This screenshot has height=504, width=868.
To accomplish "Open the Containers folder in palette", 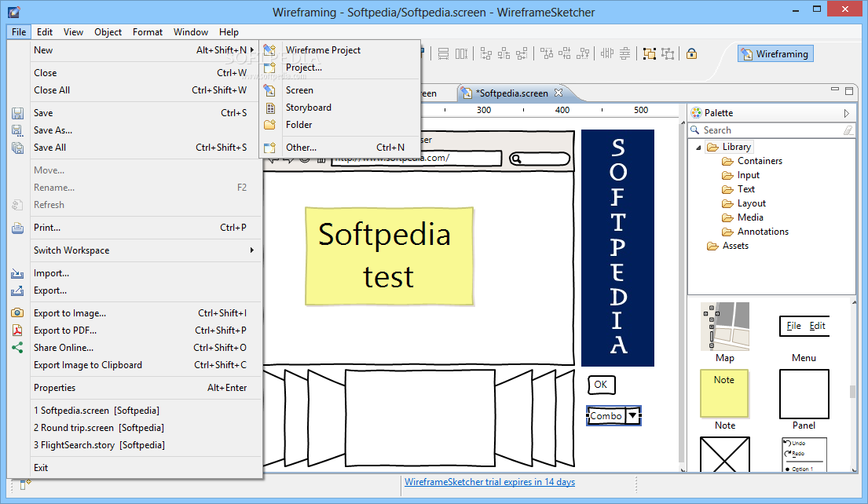I will [760, 161].
